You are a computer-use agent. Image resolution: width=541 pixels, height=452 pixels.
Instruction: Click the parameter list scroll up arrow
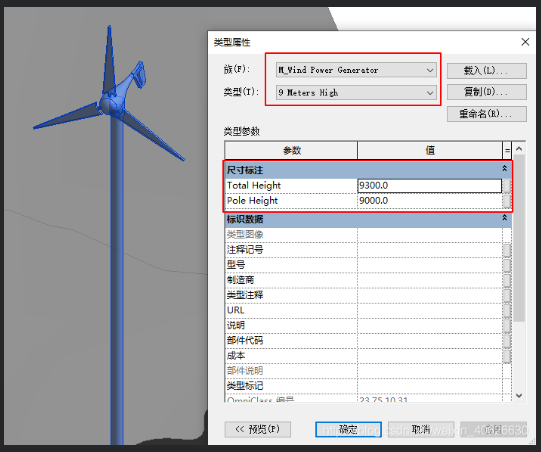pyautogui.click(x=519, y=149)
